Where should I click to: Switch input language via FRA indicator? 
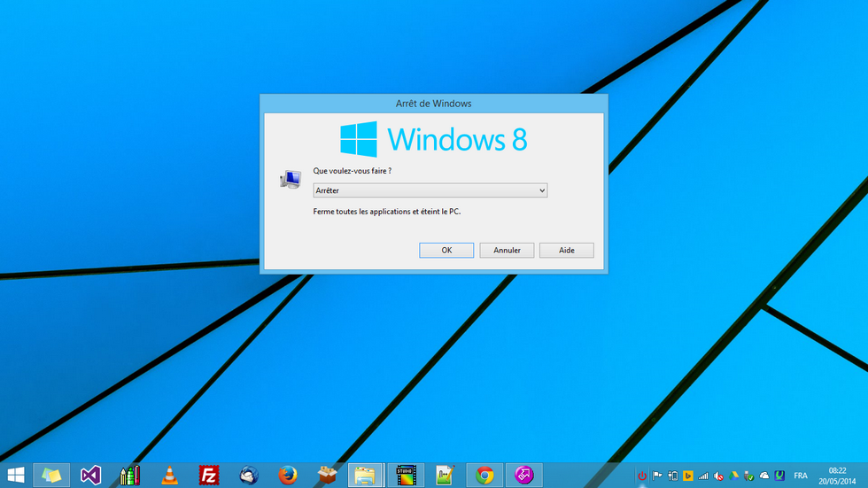coord(801,476)
